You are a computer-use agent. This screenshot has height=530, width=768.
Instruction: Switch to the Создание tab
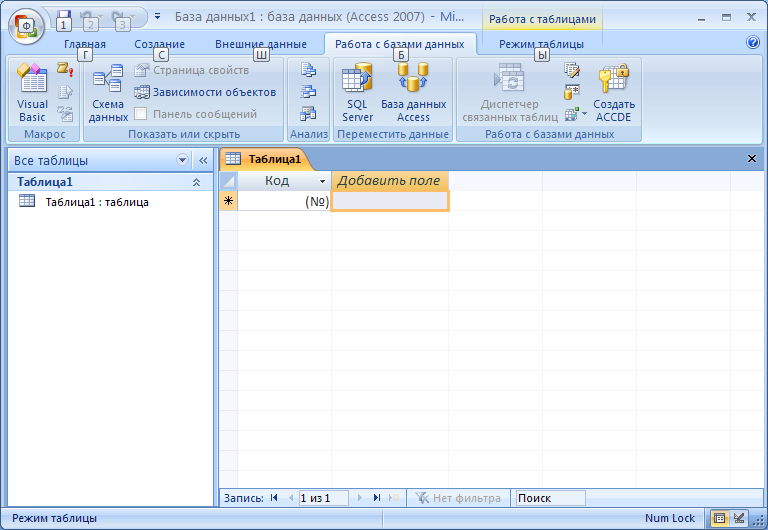pyautogui.click(x=160, y=44)
